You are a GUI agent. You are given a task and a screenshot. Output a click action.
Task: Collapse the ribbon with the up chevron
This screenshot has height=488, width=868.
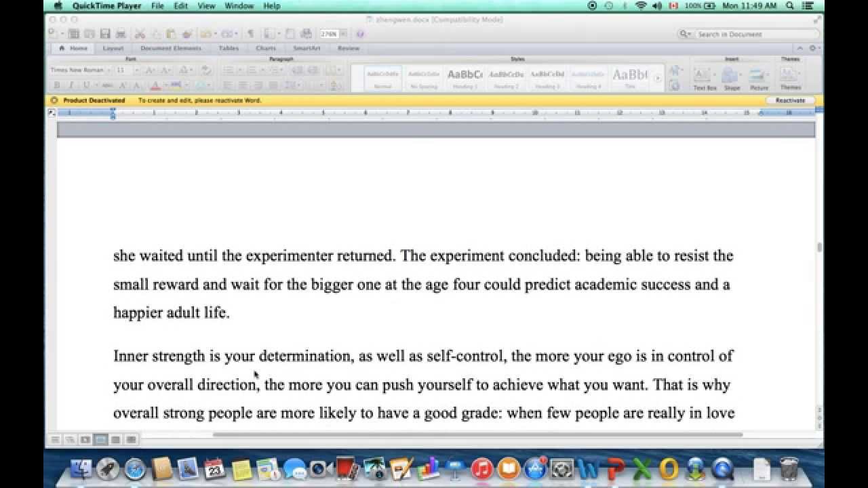[801, 48]
